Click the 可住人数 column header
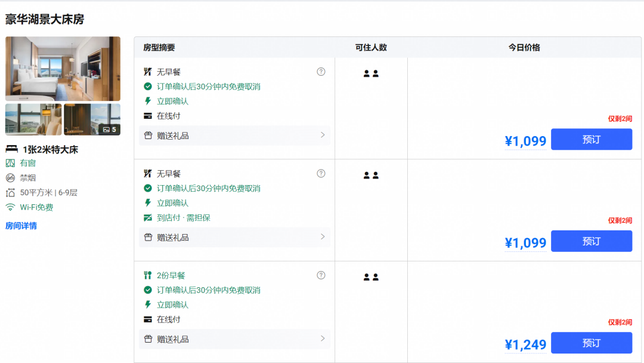The width and height of the screenshot is (644, 363). tap(371, 48)
